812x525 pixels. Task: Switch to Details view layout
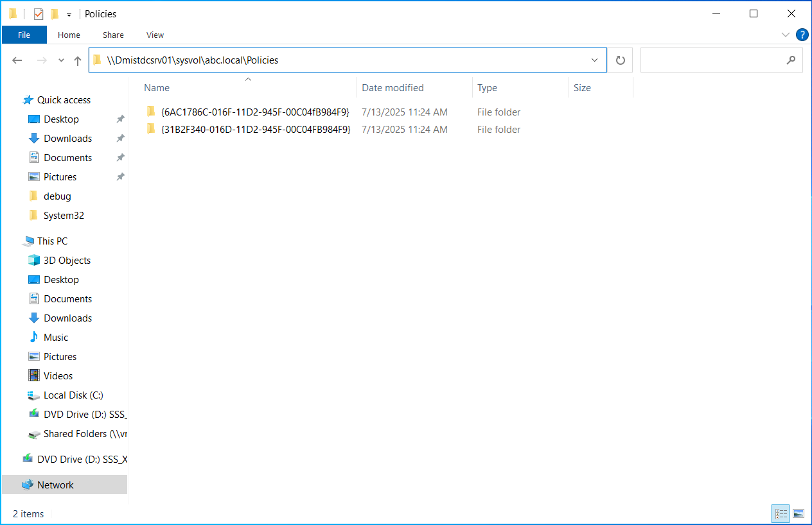[x=781, y=514]
